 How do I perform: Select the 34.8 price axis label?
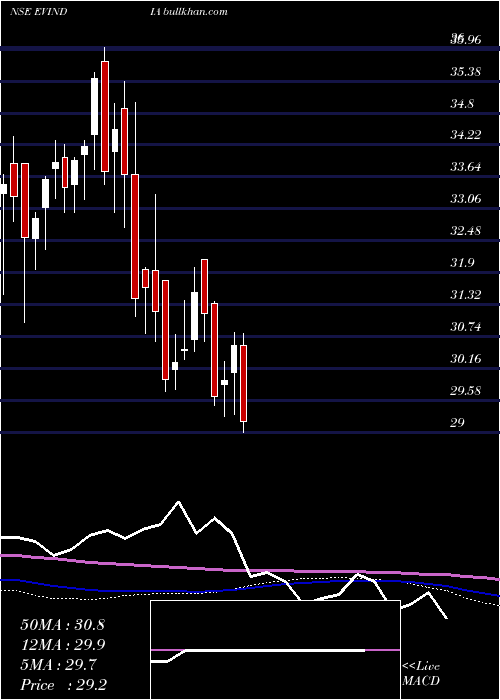[x=462, y=104]
